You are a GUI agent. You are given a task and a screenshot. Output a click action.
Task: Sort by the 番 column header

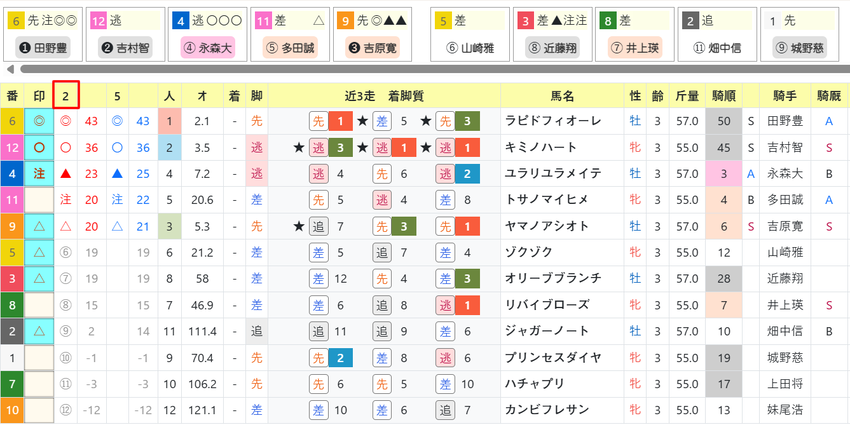(x=12, y=96)
